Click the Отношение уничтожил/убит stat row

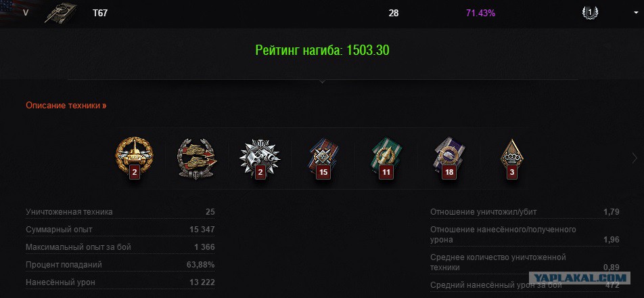pyautogui.click(x=524, y=212)
